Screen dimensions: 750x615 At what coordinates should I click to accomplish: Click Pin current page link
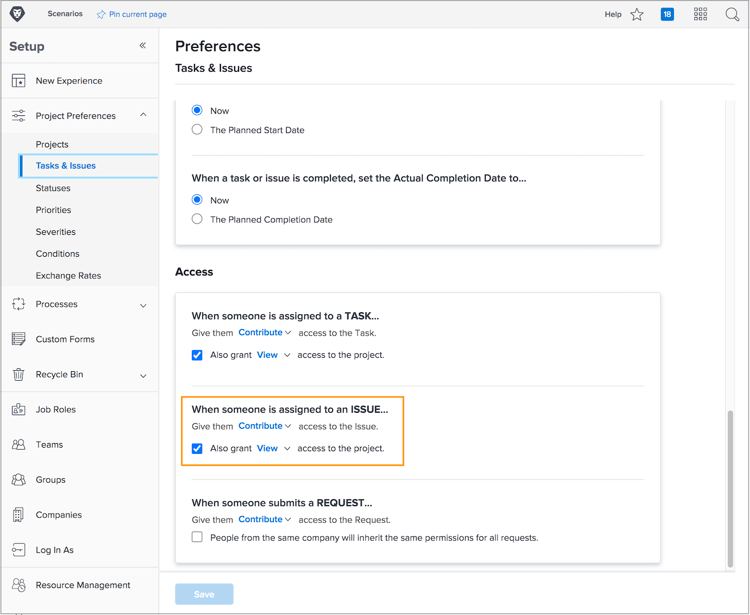coord(131,14)
